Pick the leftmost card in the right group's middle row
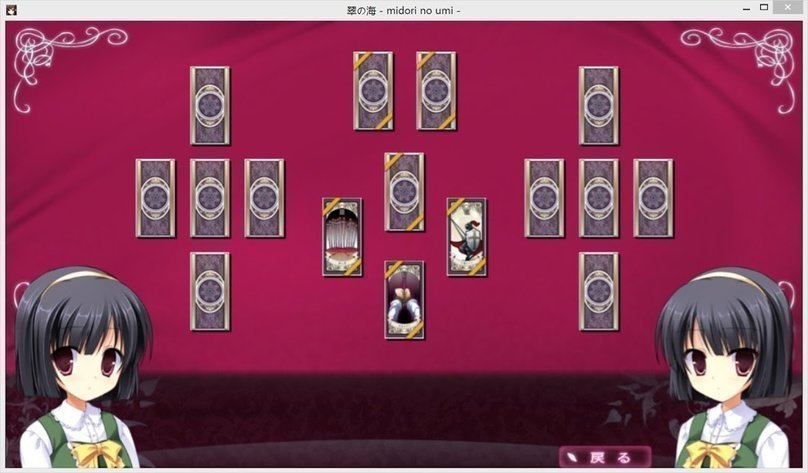Screen dimensions: 808x473 (x=544, y=198)
